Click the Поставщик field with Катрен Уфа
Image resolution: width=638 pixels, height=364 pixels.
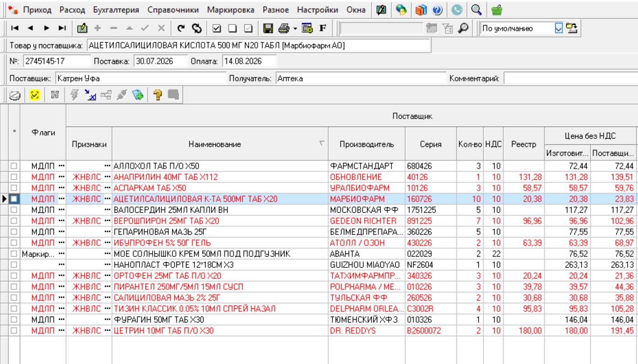click(x=141, y=78)
